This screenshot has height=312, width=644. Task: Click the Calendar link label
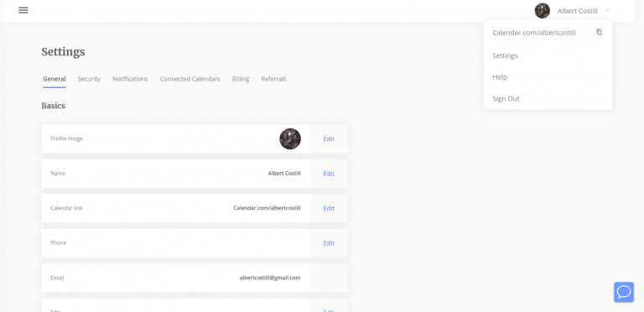[x=66, y=208]
